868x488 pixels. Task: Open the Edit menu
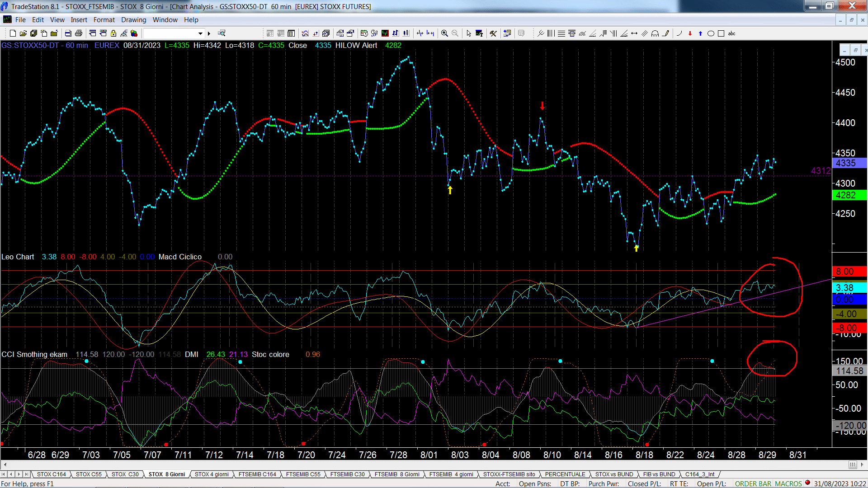point(38,20)
